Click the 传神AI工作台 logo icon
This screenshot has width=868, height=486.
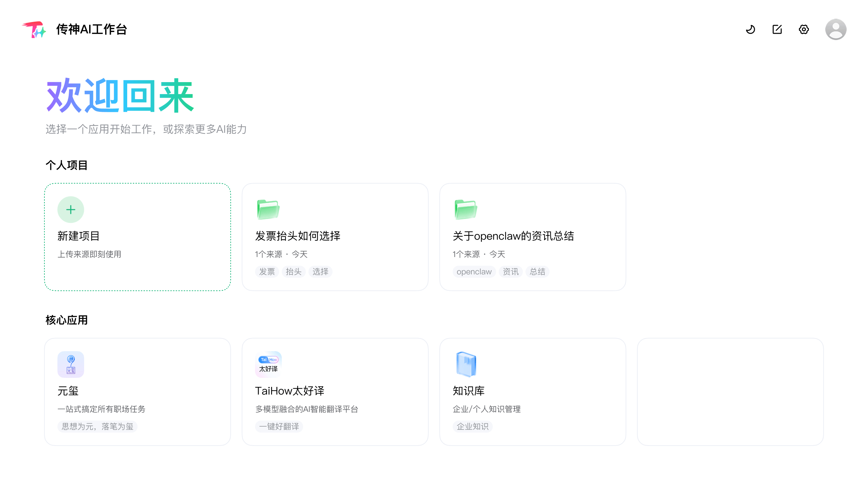coord(34,29)
